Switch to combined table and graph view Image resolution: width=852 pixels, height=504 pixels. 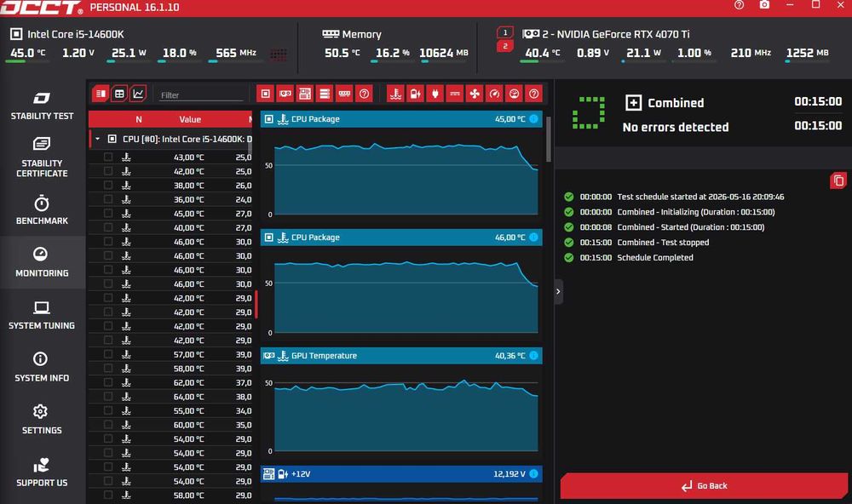click(x=101, y=94)
